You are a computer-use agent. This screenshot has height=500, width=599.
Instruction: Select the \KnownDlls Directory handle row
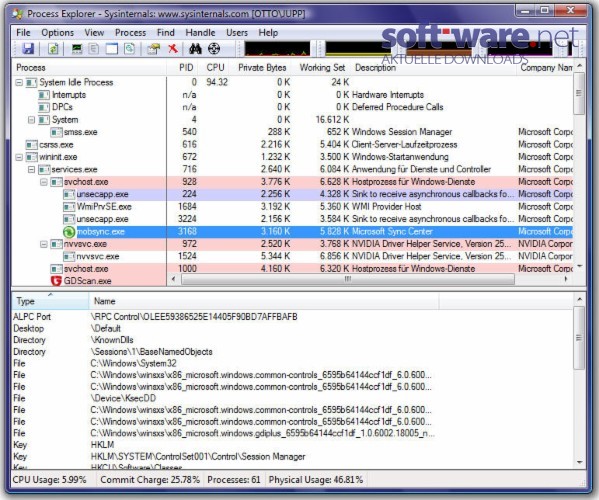pyautogui.click(x=292, y=340)
